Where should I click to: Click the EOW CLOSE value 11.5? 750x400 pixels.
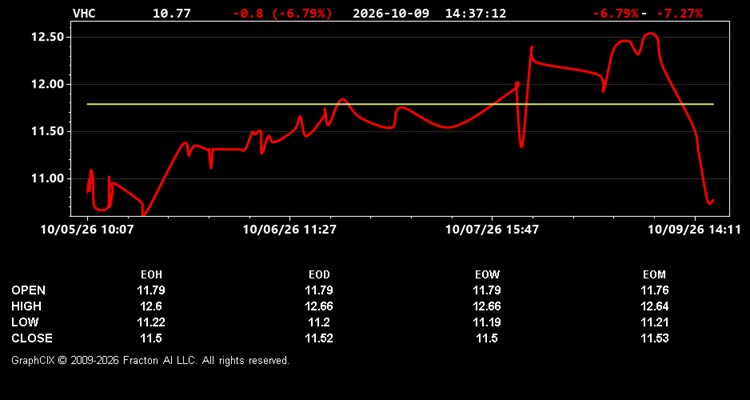click(x=487, y=338)
